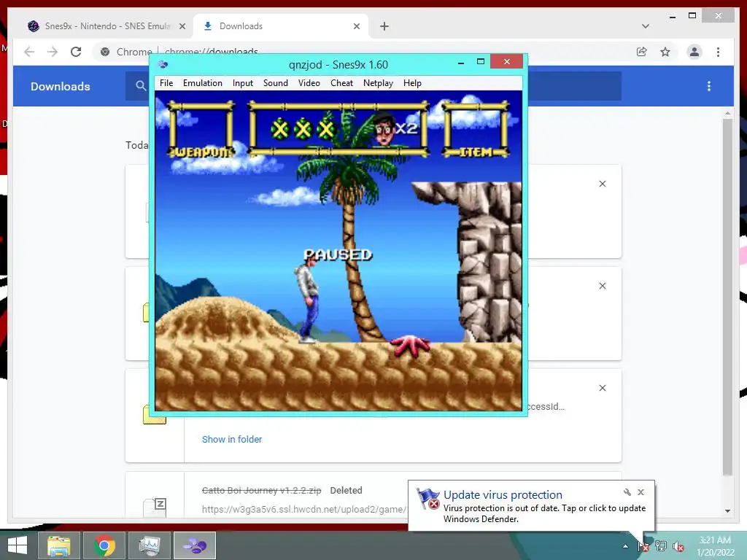This screenshot has height=560, width=747.
Task: Open the Sound menu in Snes9x
Action: tap(275, 83)
